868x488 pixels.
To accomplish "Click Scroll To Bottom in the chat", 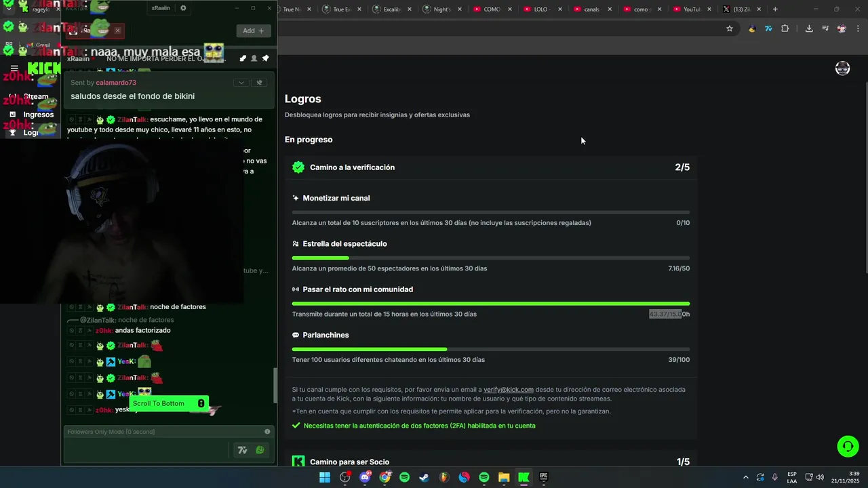I will pos(169,403).
